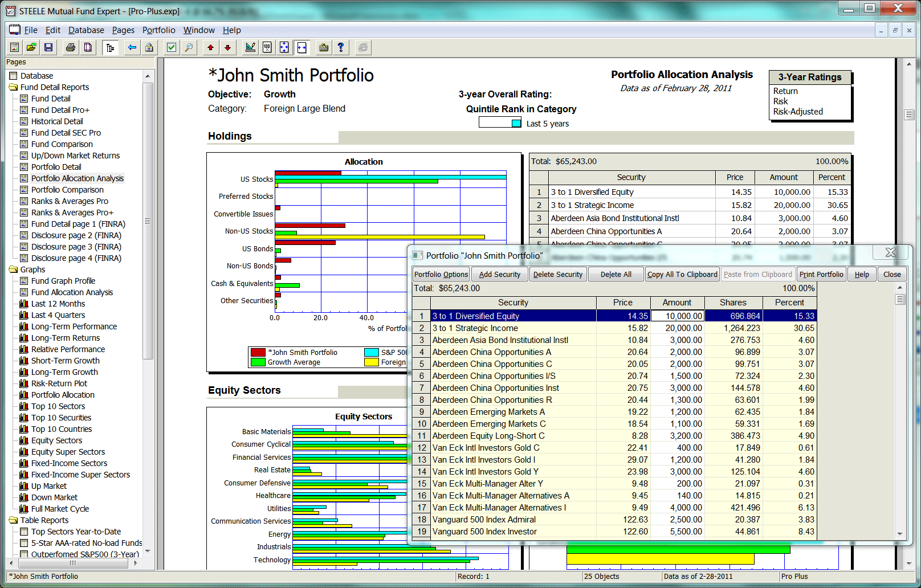Click the Help button in portfolio dialog
This screenshot has height=588, width=921.
[862, 274]
